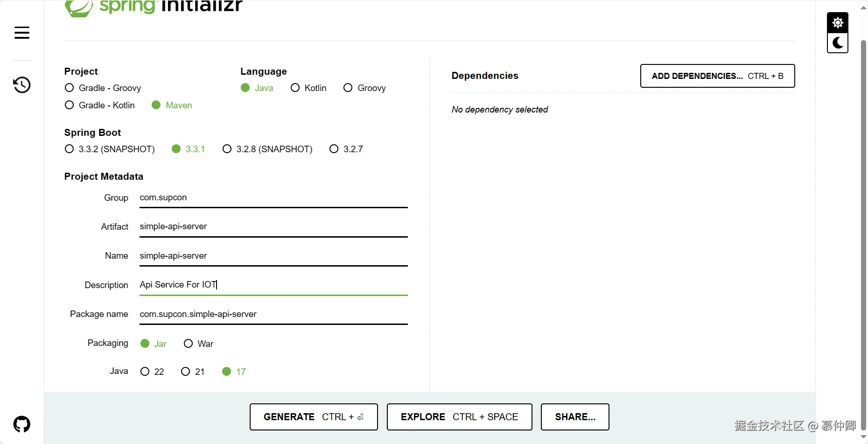The width and height of the screenshot is (868, 444).
Task: Click the 'Name' field label
Action: coord(117,255)
